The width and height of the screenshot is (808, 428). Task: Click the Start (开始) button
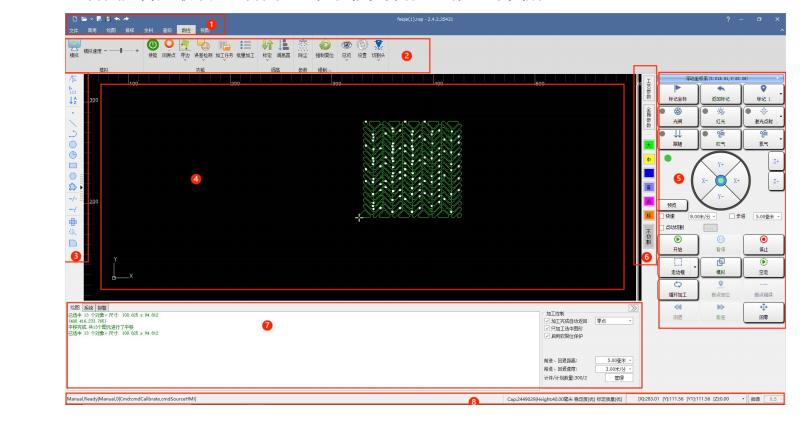678,244
